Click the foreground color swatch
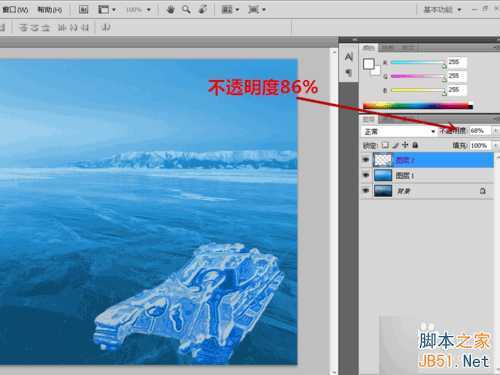The image size is (500, 375). point(368,64)
